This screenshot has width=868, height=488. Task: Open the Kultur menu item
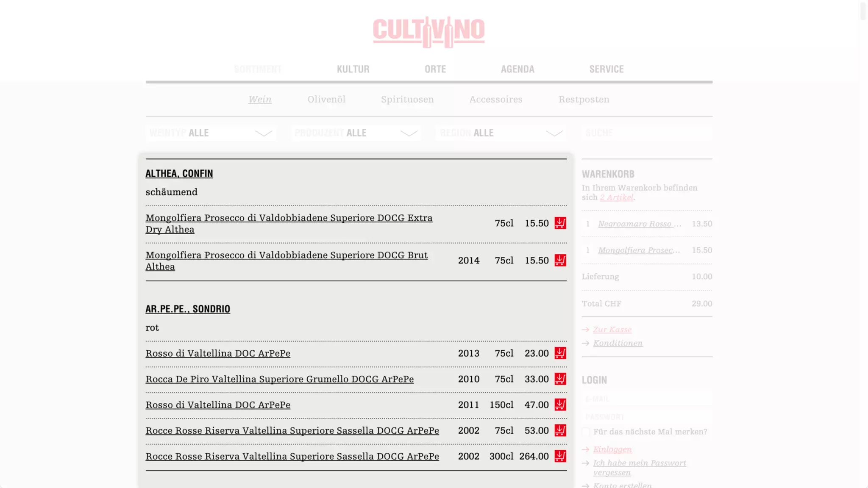click(x=353, y=69)
